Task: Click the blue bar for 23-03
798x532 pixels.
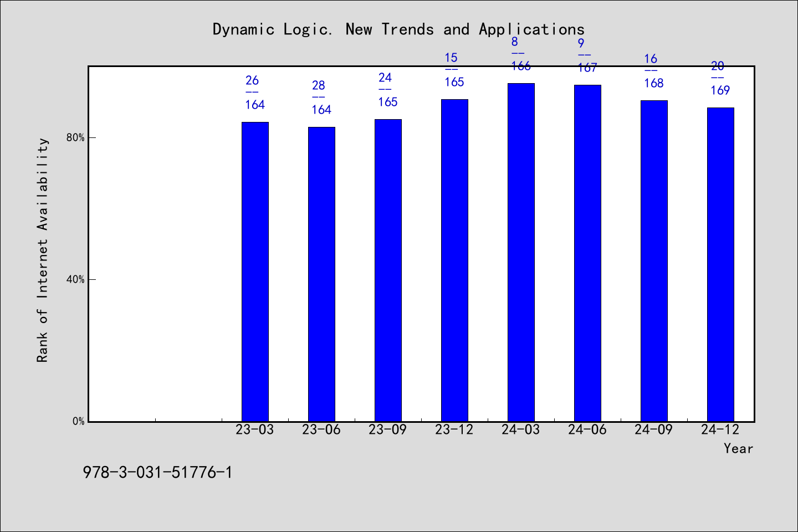Action: (x=255, y=272)
